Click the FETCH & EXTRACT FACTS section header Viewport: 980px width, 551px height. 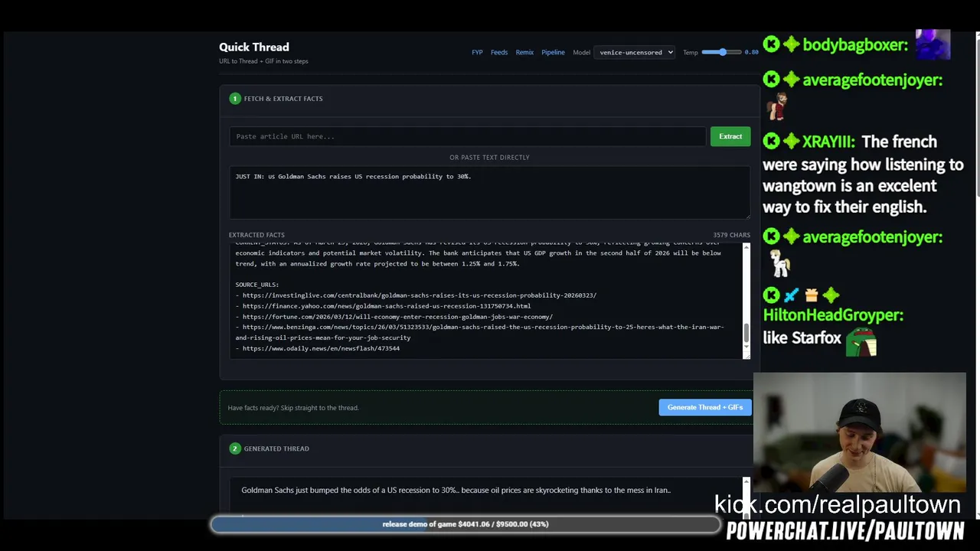pyautogui.click(x=283, y=99)
